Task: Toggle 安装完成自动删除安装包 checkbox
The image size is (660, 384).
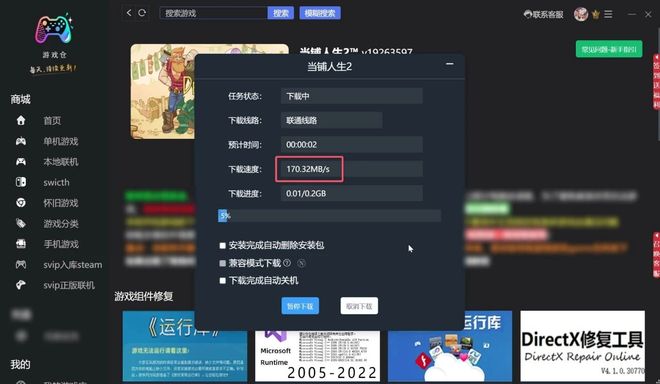Action: tap(222, 245)
